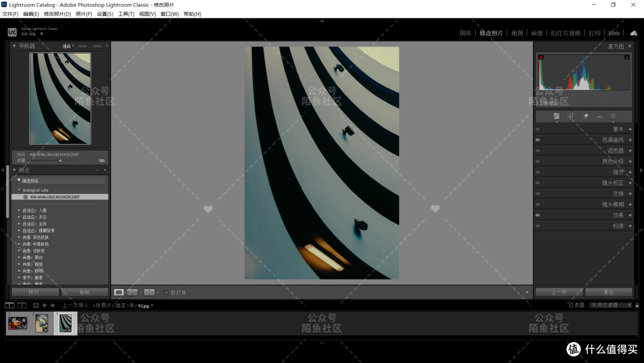Click in the 筛选预设 search field
This screenshot has width=644, height=363.
pos(60,180)
